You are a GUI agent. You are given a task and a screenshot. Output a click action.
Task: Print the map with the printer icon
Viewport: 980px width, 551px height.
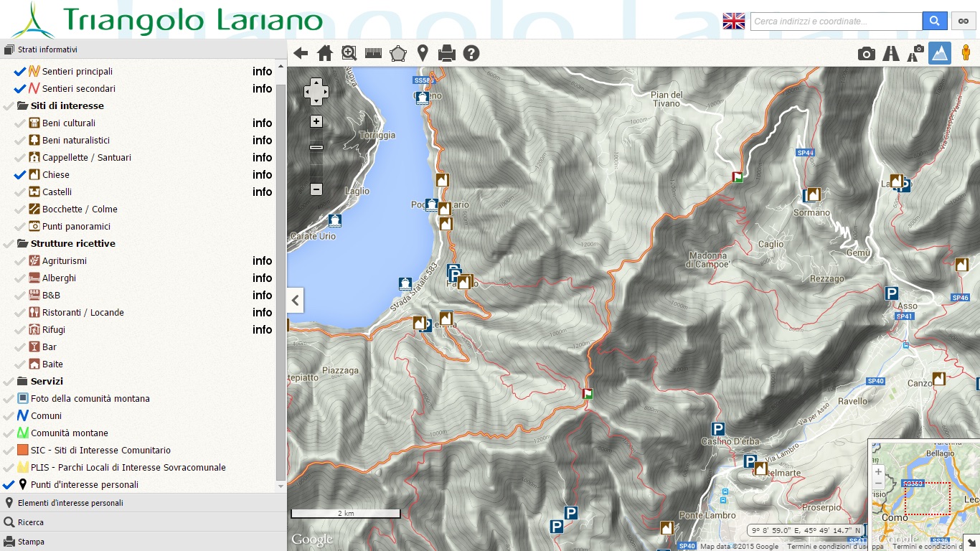pyautogui.click(x=446, y=53)
